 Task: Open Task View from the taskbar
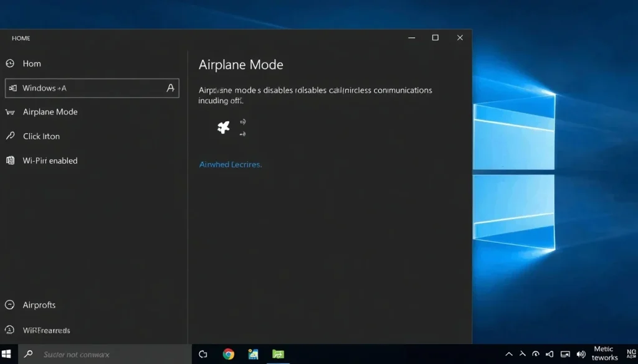point(203,354)
